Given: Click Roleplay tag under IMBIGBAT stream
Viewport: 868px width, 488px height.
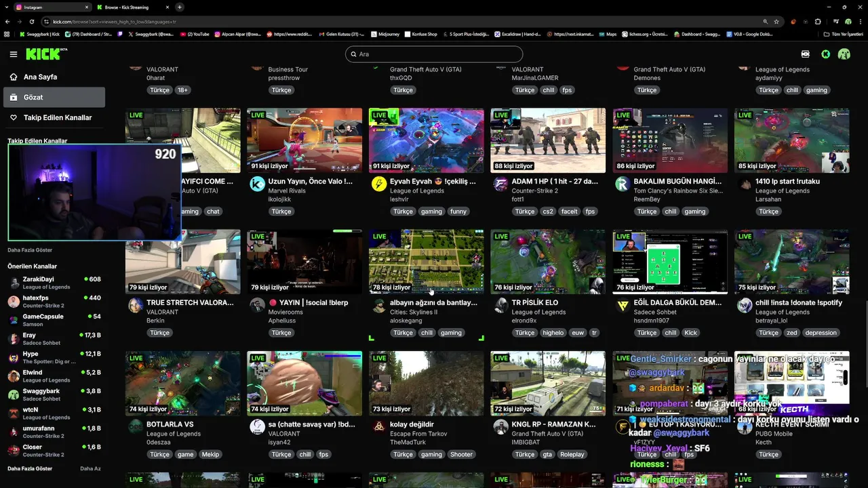Looking at the screenshot, I should click(x=572, y=454).
